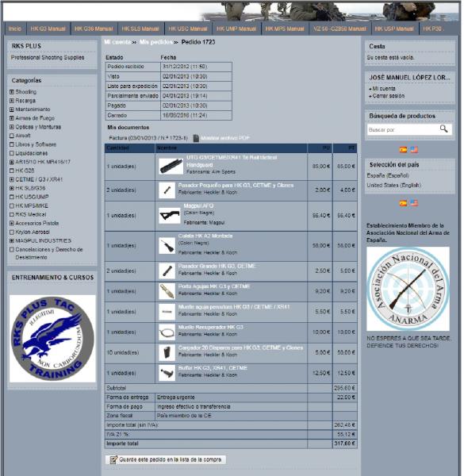The height and width of the screenshot is (476, 464).
Task: Choose España (Español) country
Action: 388,175
